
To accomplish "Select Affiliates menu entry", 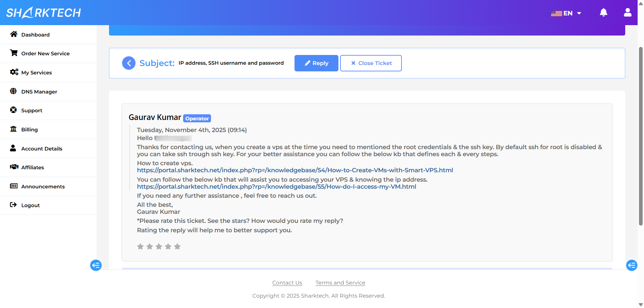I will coord(48,168).
